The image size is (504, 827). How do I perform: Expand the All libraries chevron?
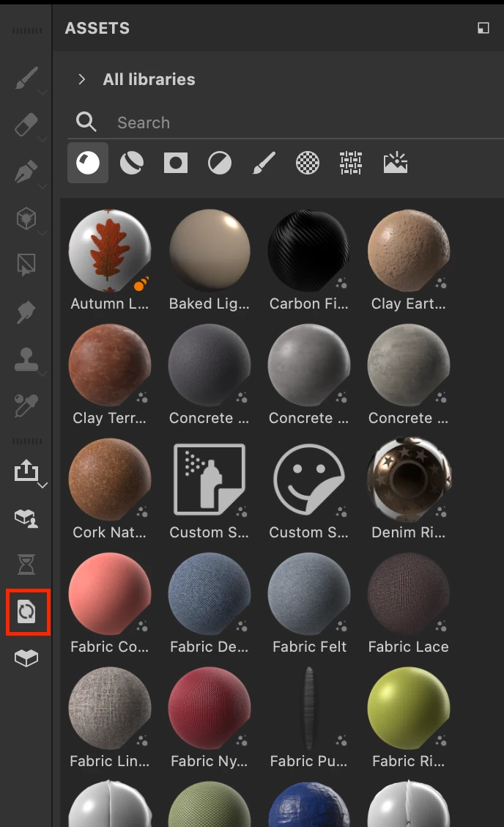click(x=82, y=79)
